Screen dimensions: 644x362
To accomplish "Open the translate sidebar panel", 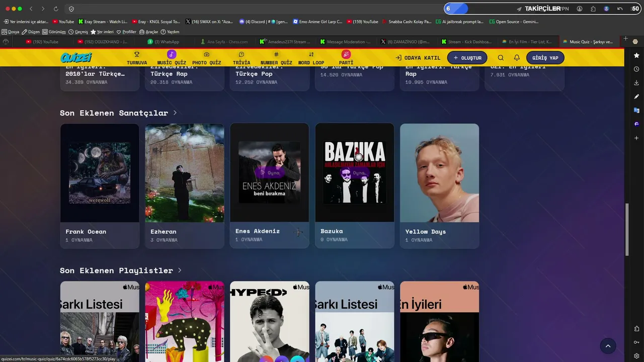I will tap(636, 110).
